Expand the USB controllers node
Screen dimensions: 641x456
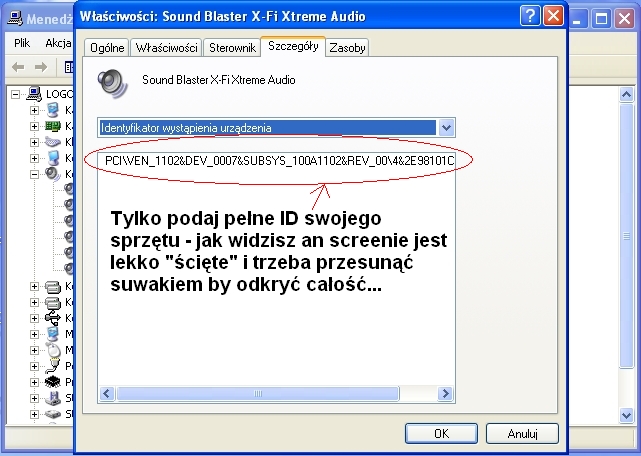34,318
